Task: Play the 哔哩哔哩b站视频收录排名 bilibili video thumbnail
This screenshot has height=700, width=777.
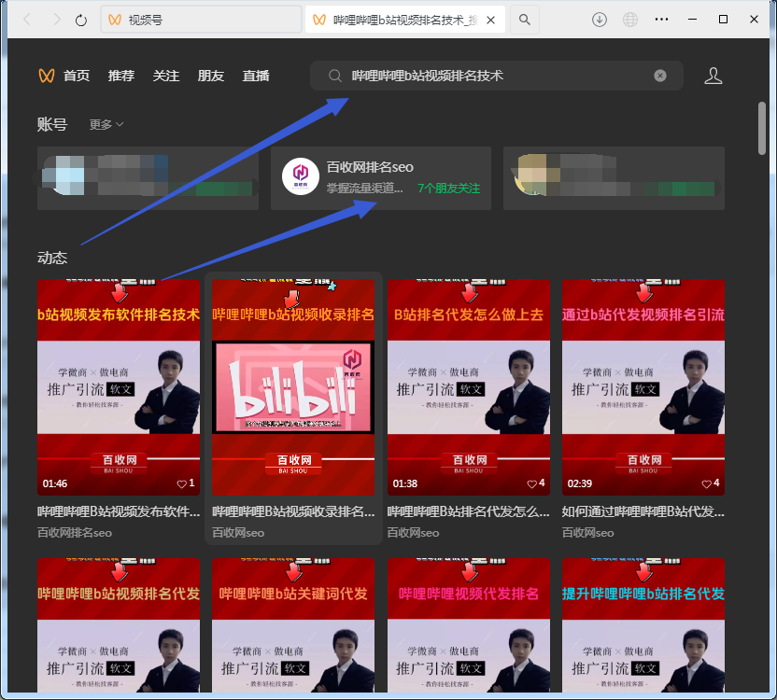Action: click(x=293, y=387)
